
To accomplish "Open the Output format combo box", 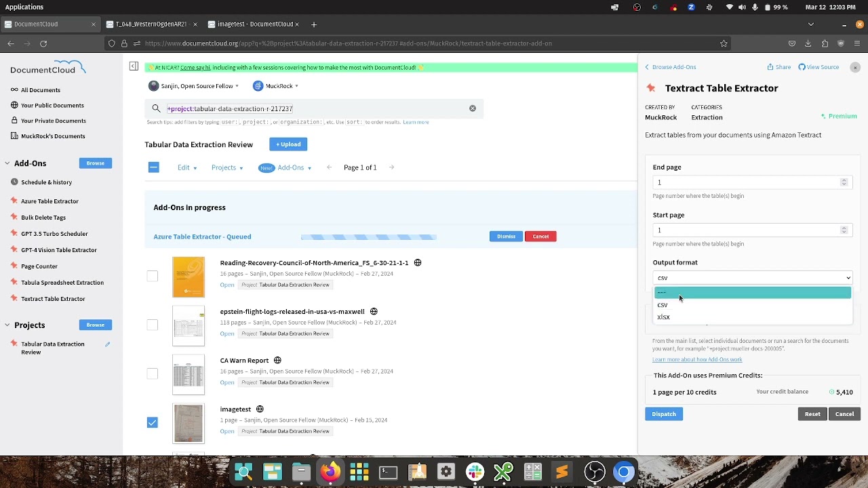I will coord(752,278).
